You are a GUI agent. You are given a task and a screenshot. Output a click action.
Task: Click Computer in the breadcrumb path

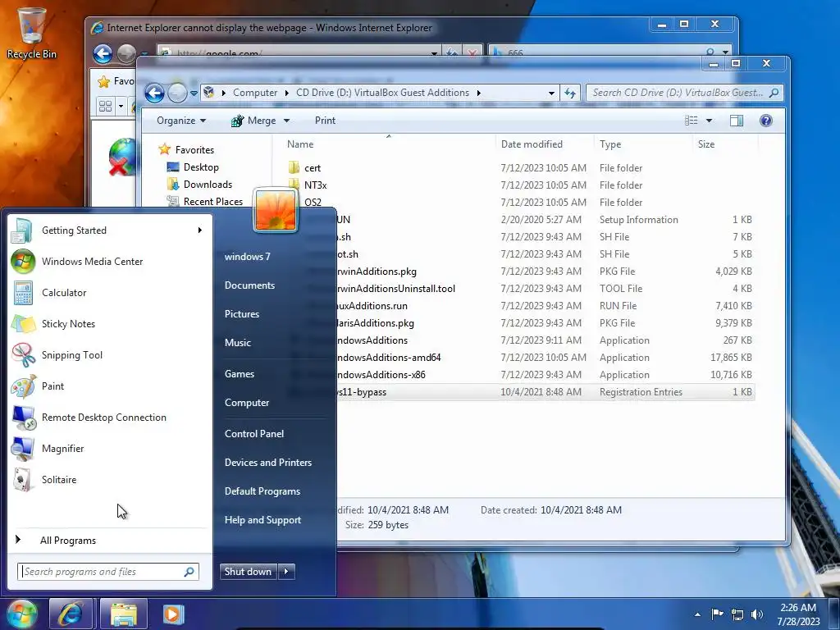(255, 94)
